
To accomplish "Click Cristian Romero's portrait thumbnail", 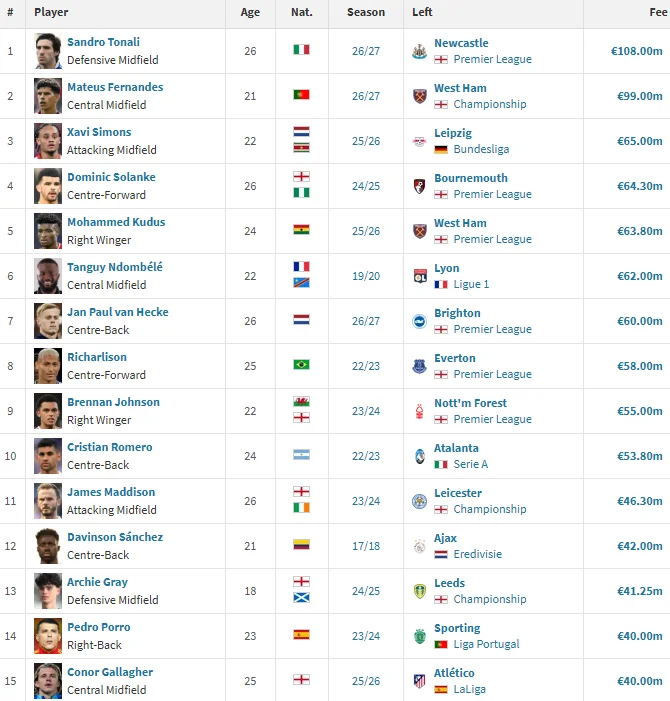I will click(x=48, y=456).
